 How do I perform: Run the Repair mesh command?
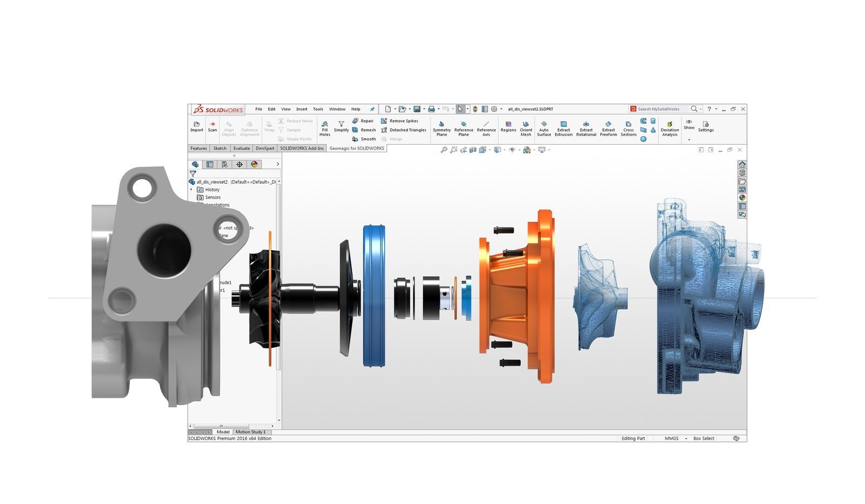(363, 121)
